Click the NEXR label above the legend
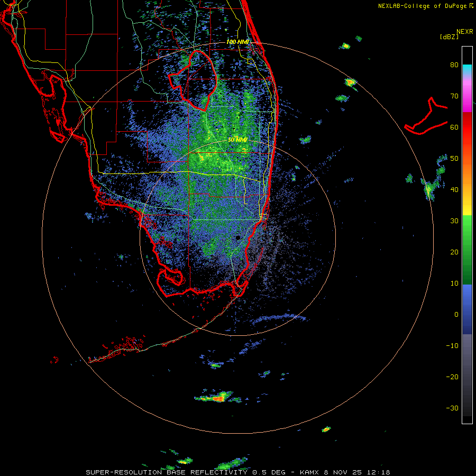This screenshot has height=476, width=476. (465, 32)
